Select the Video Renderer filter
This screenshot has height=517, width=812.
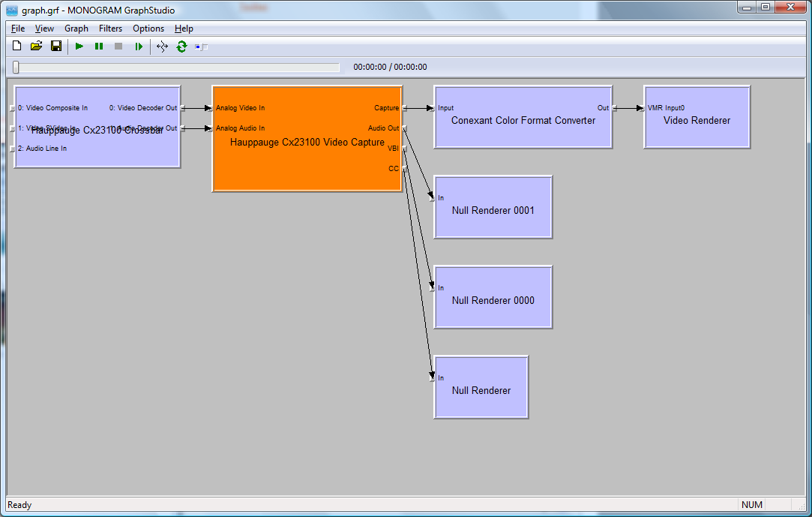pos(697,117)
